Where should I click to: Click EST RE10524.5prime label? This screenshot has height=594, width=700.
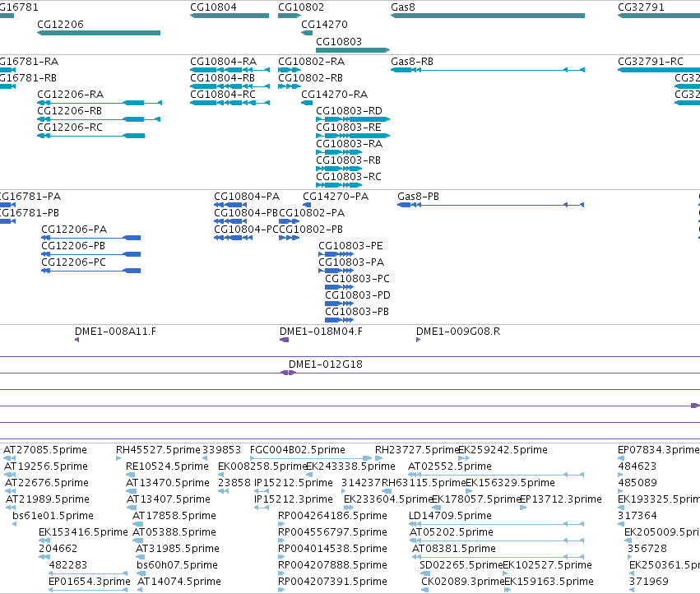coord(168,466)
